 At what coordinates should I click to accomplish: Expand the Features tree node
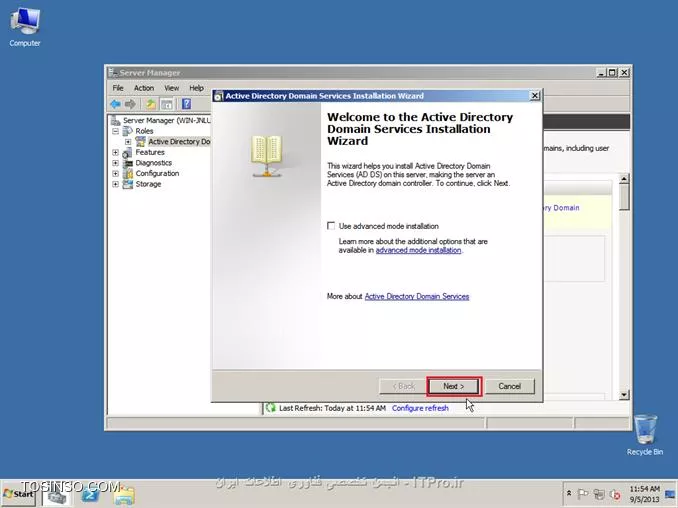click(x=115, y=152)
